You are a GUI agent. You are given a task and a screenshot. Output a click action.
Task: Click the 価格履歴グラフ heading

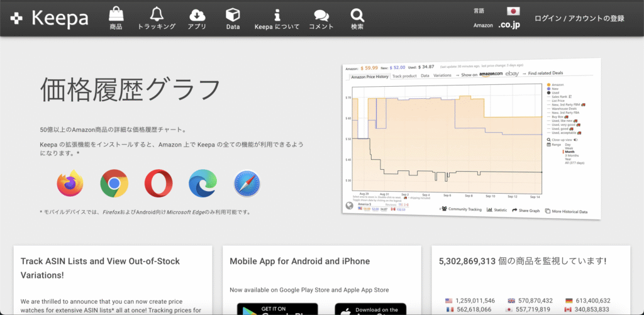pos(131,89)
